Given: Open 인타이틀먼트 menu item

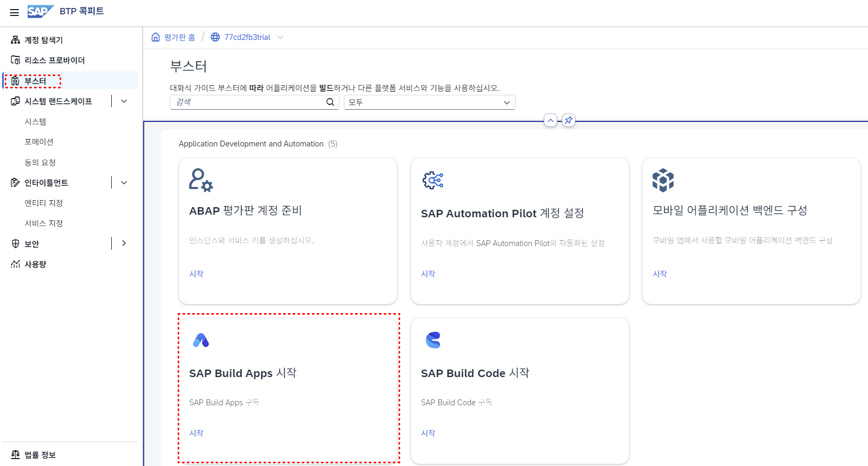Looking at the screenshot, I should point(46,183).
